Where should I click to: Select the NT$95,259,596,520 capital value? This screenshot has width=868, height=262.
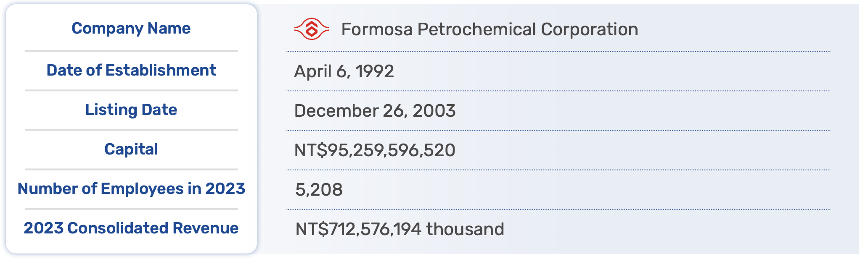point(375,150)
